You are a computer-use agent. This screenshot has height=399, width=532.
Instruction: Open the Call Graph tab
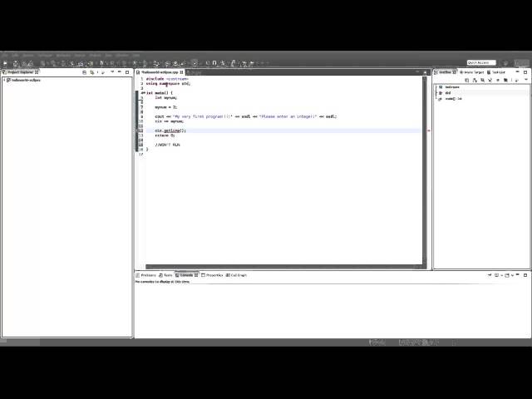click(236, 275)
